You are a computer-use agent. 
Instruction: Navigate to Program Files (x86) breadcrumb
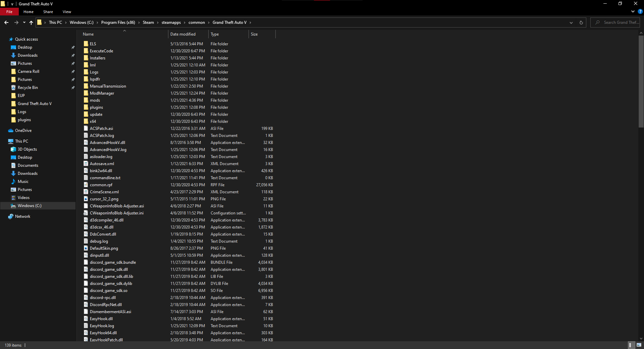point(118,22)
